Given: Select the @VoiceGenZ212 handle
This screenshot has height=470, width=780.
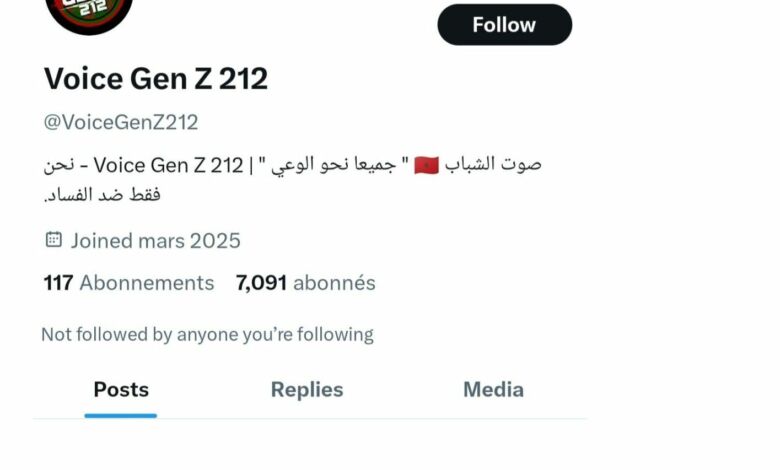Looking at the screenshot, I should coord(121,122).
